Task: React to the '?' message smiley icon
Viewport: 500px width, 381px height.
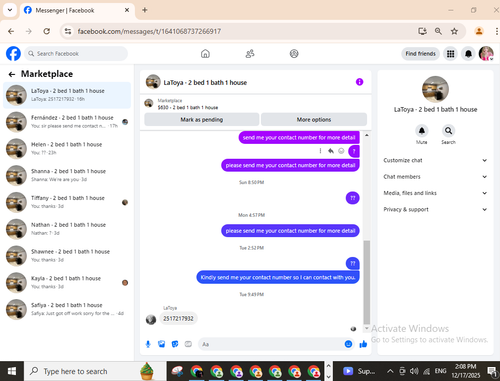Action: 341,151
